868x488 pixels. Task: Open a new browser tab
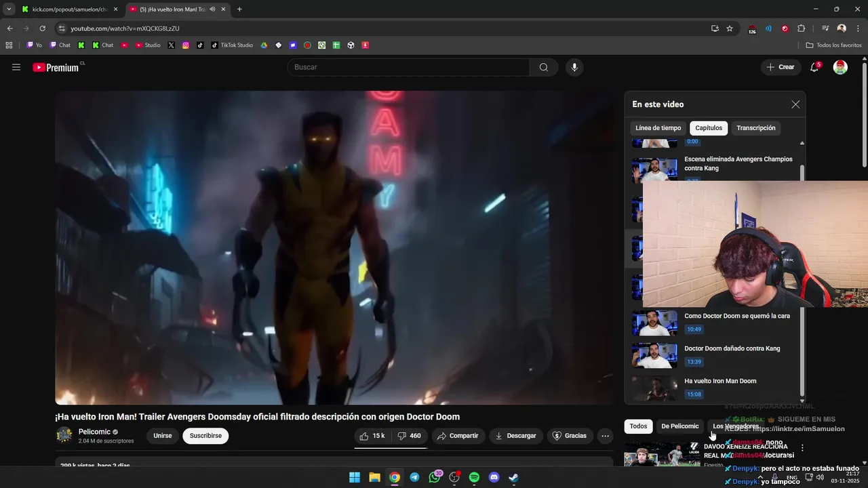tap(239, 9)
